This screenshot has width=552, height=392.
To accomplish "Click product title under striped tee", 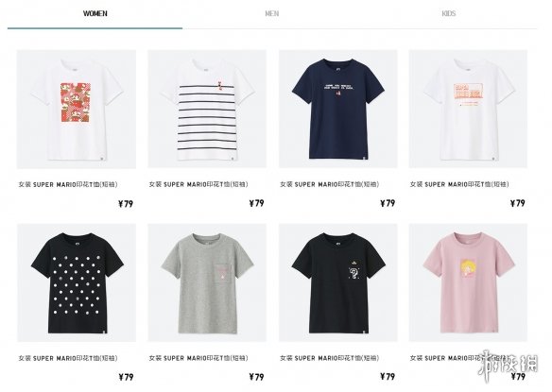I will tap(198, 184).
